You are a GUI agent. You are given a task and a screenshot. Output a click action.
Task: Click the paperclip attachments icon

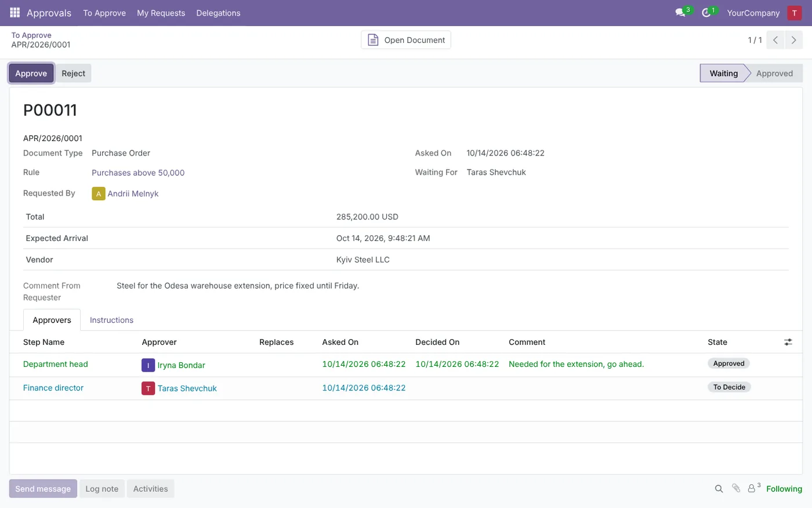[x=736, y=488]
